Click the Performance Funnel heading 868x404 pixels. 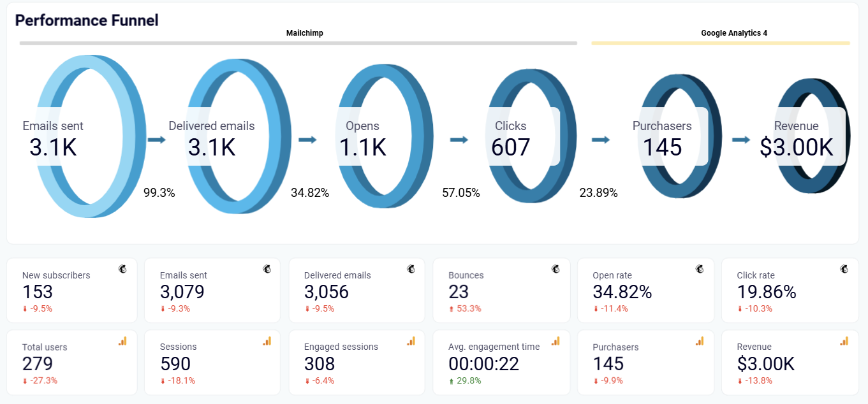[x=87, y=20]
